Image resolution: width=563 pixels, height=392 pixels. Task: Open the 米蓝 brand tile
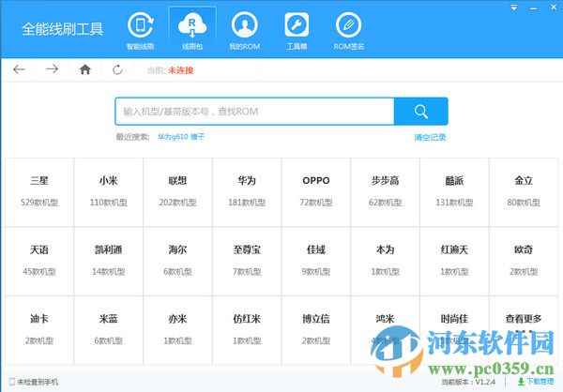[x=109, y=330]
